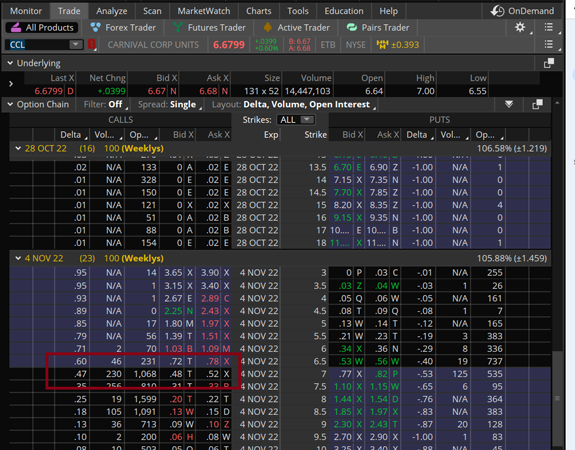Click the NYSE exchange label
This screenshot has width=575, height=450.
click(x=356, y=45)
